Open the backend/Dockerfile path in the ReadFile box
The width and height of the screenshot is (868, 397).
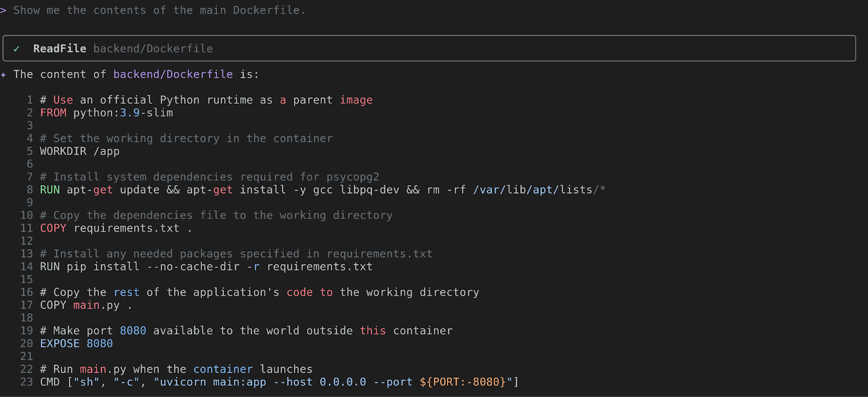coord(153,49)
